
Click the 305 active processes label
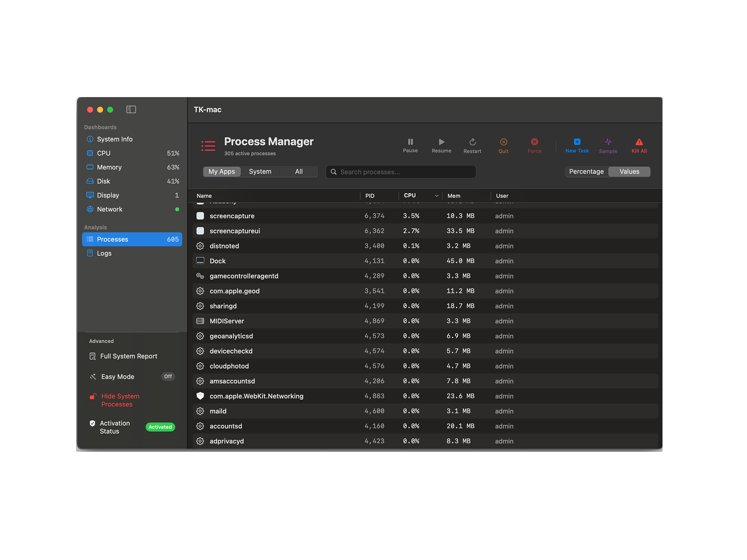tap(250, 154)
